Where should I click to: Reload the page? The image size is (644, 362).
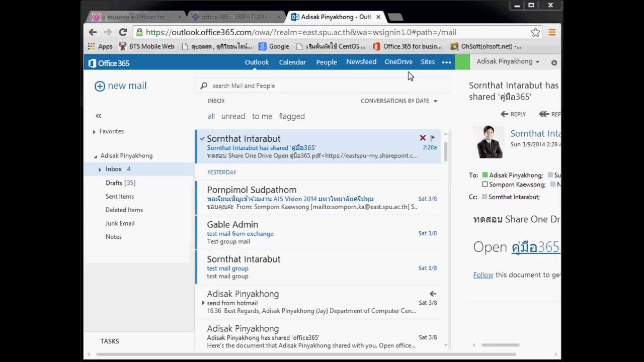(x=123, y=32)
